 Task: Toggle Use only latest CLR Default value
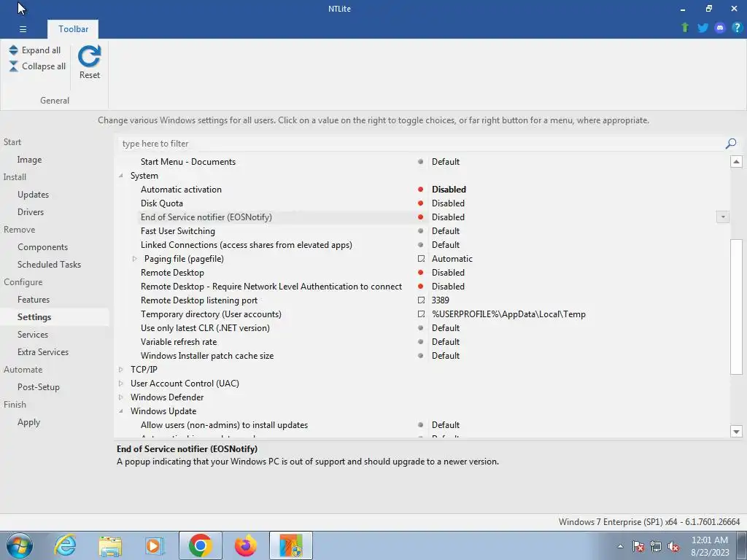point(446,327)
